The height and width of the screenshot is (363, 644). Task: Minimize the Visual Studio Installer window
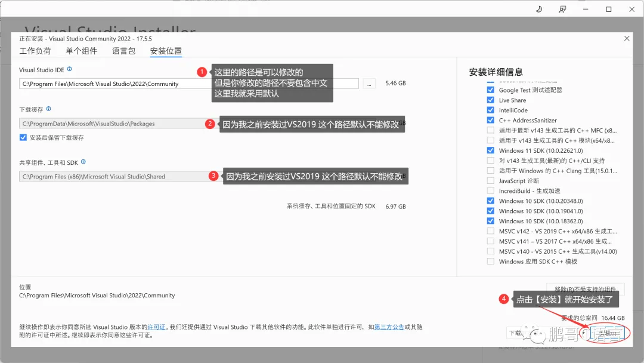586,9
